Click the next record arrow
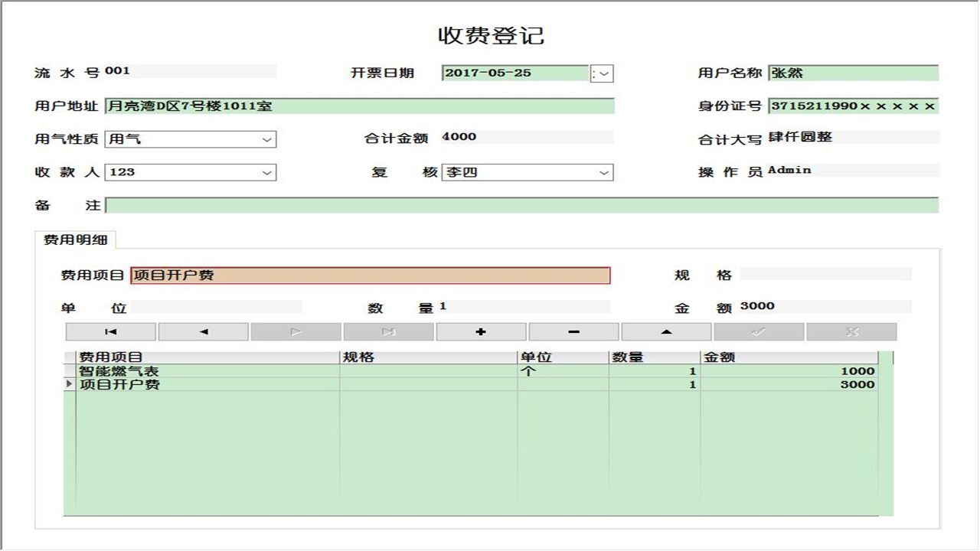 coord(296,331)
